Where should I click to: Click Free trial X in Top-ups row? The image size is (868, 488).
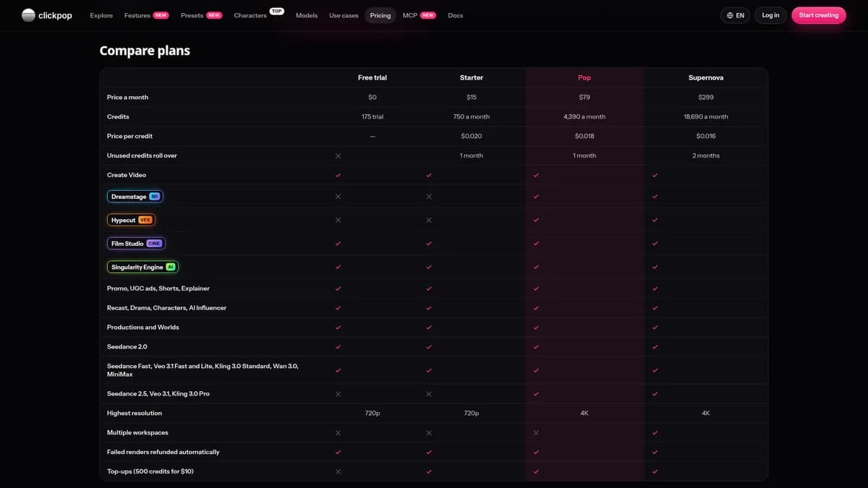coord(338,471)
